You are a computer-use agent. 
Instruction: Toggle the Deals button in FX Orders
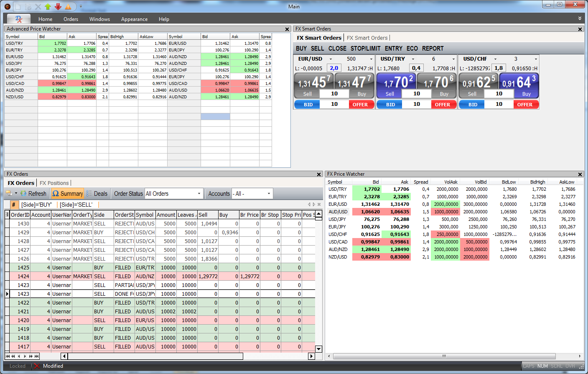pos(97,194)
